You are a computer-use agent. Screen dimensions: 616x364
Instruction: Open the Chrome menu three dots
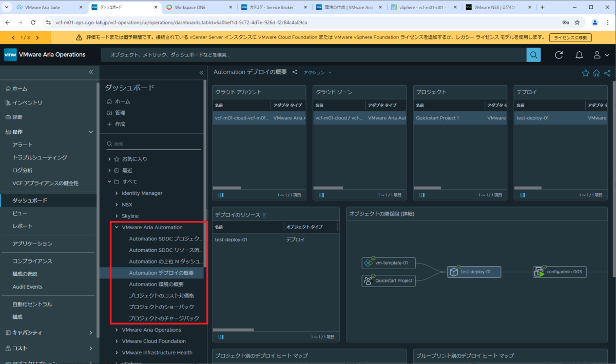tap(608, 23)
